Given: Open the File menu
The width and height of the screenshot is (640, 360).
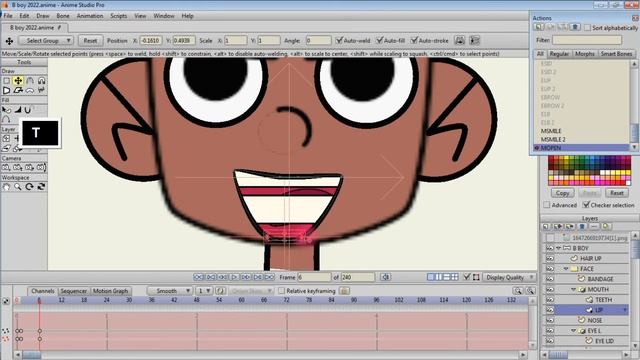Looking at the screenshot, I should pyautogui.click(x=8, y=16).
